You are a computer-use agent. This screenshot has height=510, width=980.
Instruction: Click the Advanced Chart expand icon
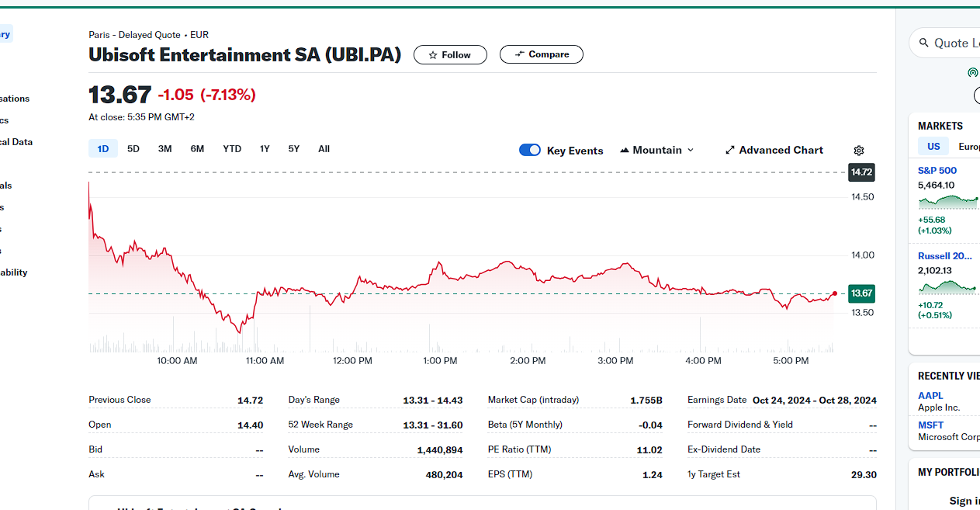pos(729,150)
